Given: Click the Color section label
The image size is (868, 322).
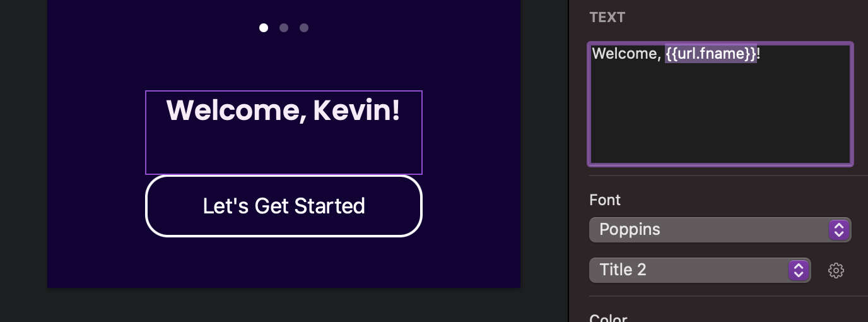Looking at the screenshot, I should click(608, 318).
